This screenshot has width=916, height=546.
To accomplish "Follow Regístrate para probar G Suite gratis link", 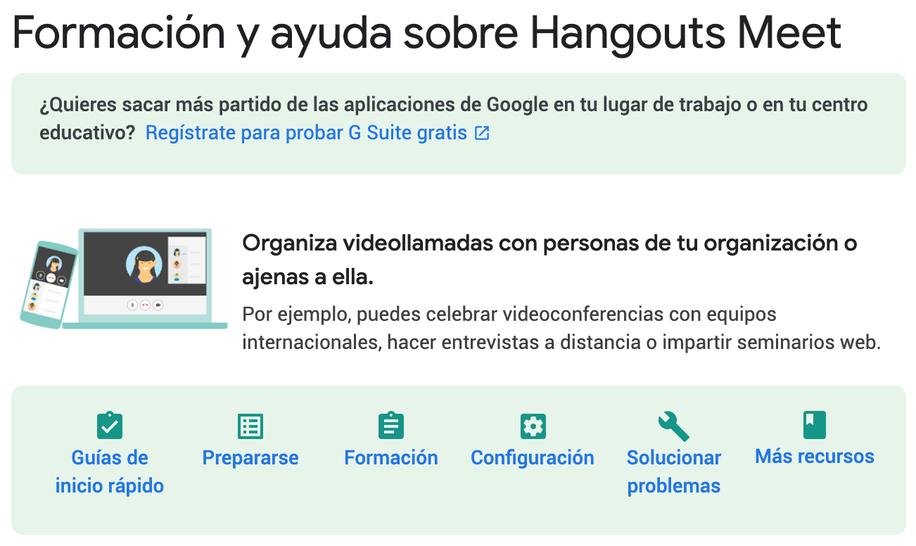I will tap(306, 133).
